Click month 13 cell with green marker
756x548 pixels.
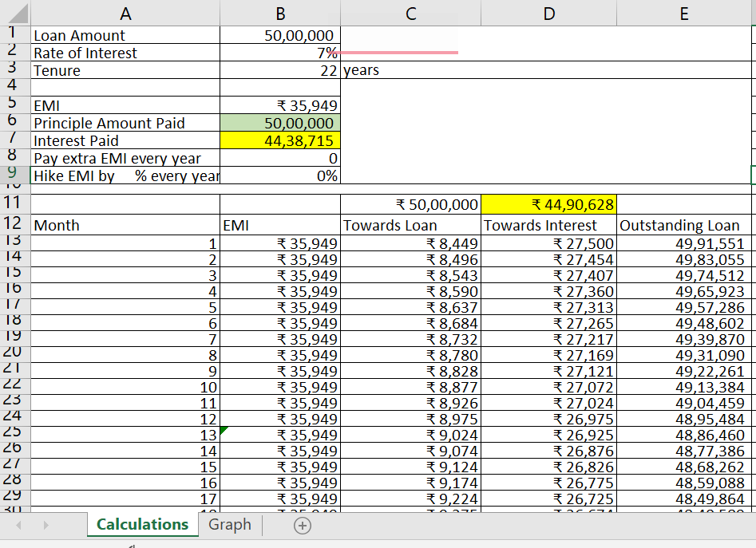125,435
